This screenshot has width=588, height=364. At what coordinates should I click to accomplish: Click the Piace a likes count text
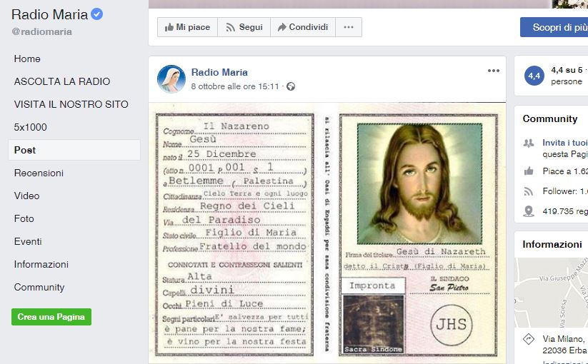564,171
